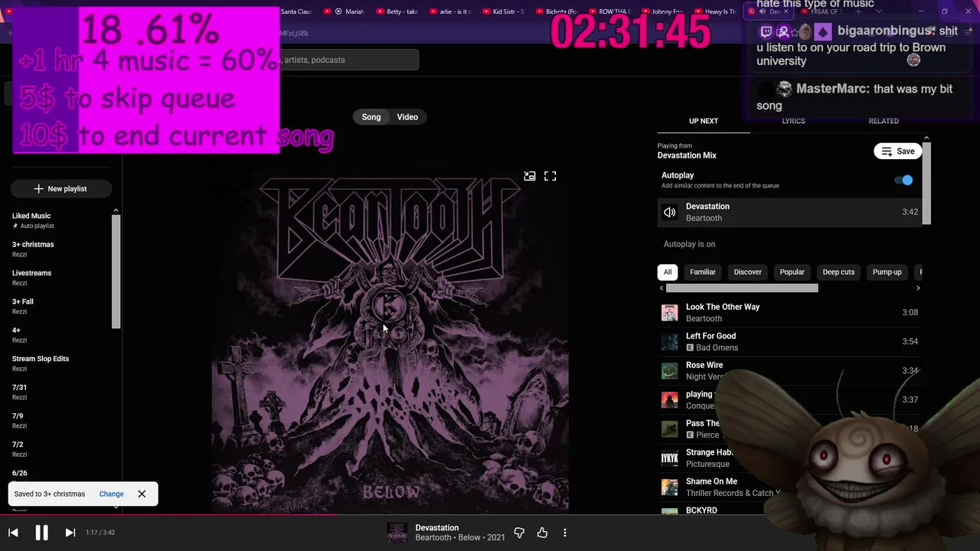Click Change in saved playlist toast
The width and height of the screenshot is (980, 551).
pyautogui.click(x=111, y=494)
